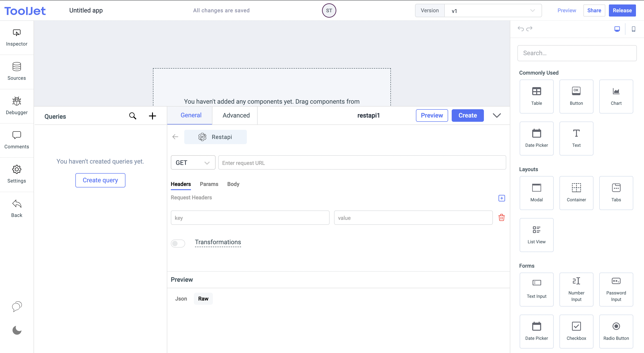Switch to the Params tab
This screenshot has width=644, height=353.
point(209,184)
